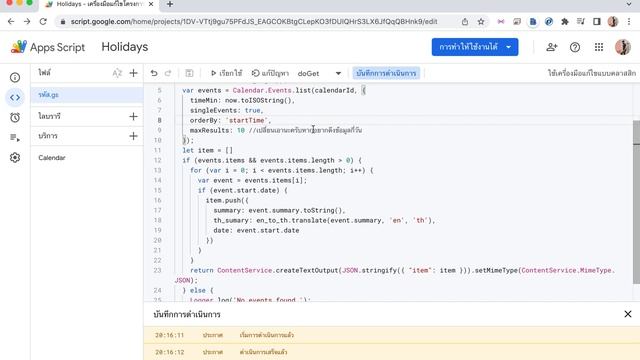
Task: Click the browser profile avatar
Action: [x=613, y=22]
